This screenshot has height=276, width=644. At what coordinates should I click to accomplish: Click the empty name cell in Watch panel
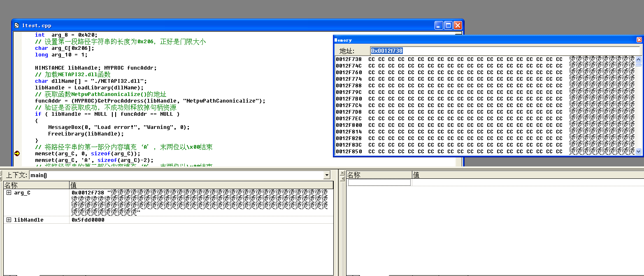click(x=379, y=182)
